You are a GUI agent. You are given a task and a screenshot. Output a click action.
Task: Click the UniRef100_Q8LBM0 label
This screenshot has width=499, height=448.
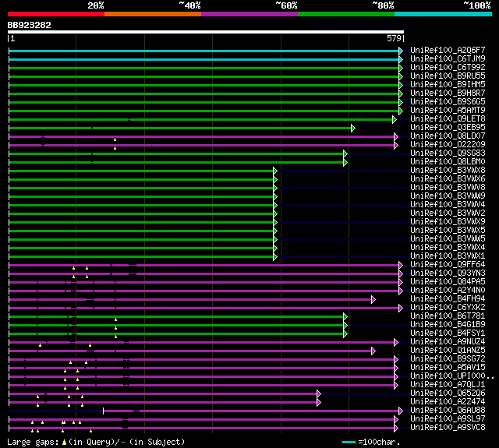point(448,162)
